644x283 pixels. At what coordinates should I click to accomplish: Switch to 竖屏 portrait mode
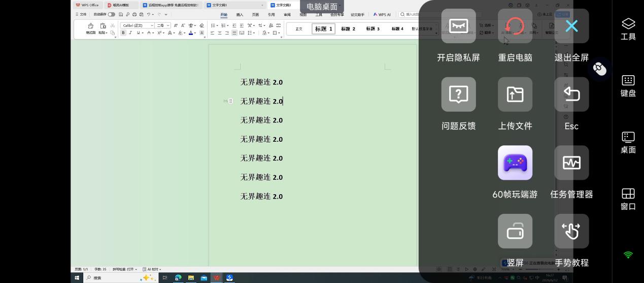pyautogui.click(x=515, y=231)
